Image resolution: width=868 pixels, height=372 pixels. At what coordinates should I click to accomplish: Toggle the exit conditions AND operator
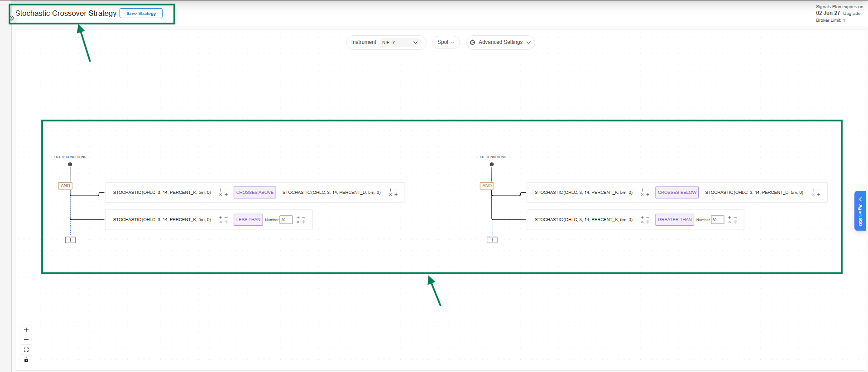pyautogui.click(x=487, y=186)
